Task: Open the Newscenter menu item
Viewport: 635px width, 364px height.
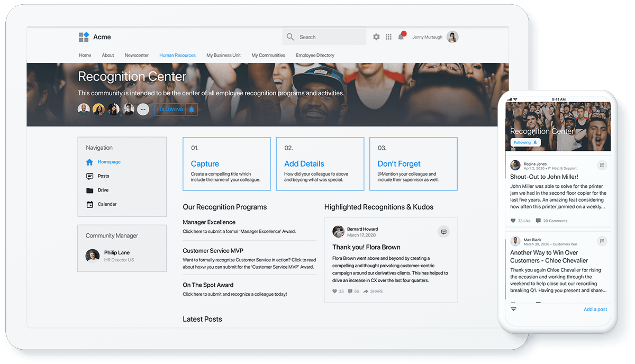Action: (137, 55)
